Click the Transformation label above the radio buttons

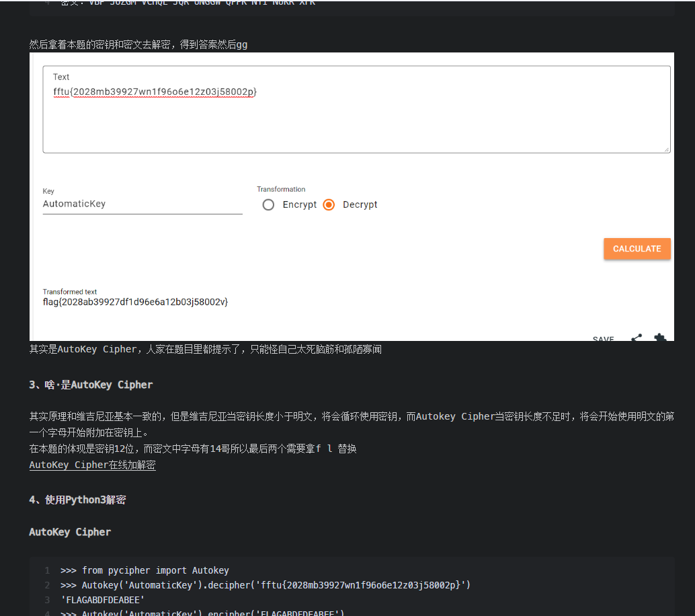point(281,189)
